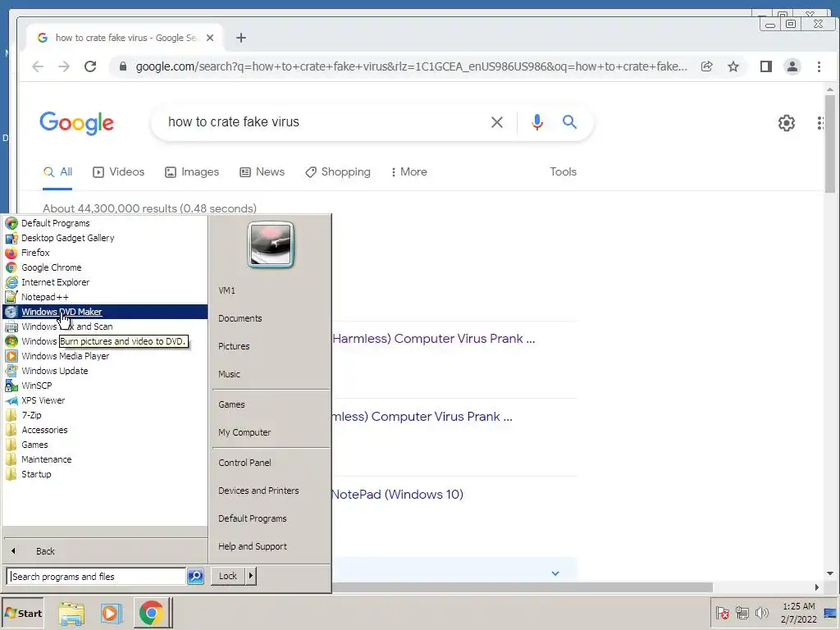Start Windows DVD Maker
Viewport: 840px width, 630px height.
coord(104,311)
